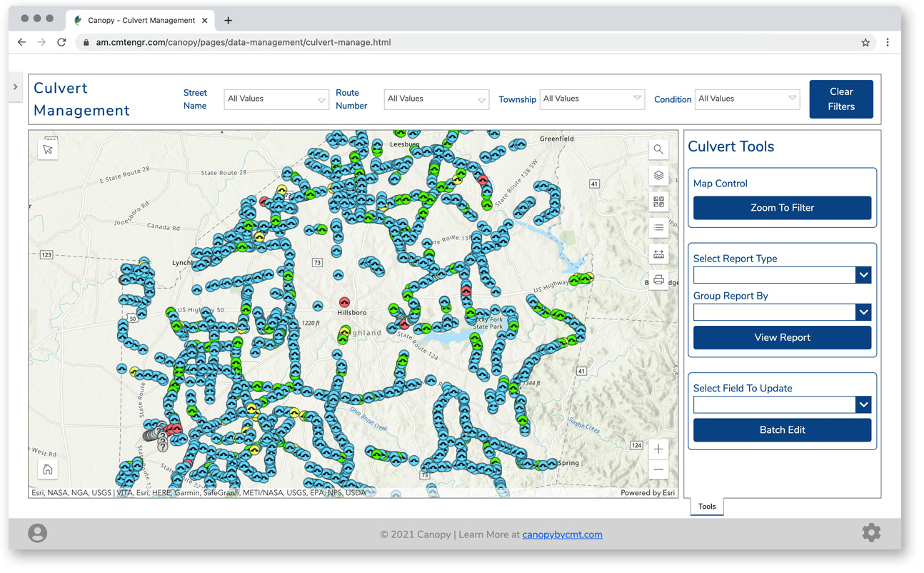
Task: Print the map
Action: coord(658,280)
